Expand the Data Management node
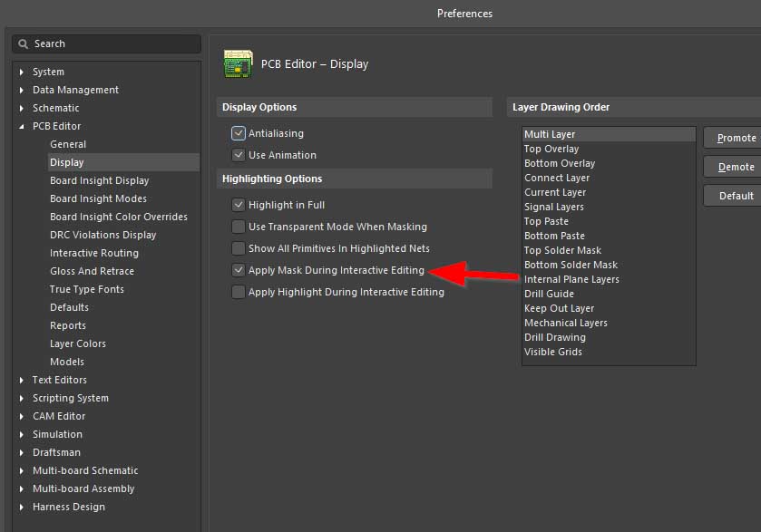Viewport: 761px width, 532px height. (x=23, y=90)
